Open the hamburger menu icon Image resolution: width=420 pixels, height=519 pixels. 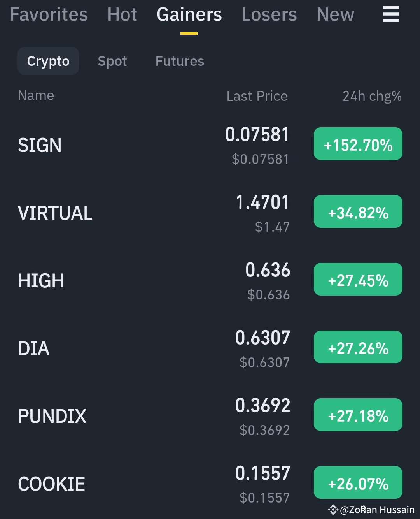pyautogui.click(x=390, y=14)
